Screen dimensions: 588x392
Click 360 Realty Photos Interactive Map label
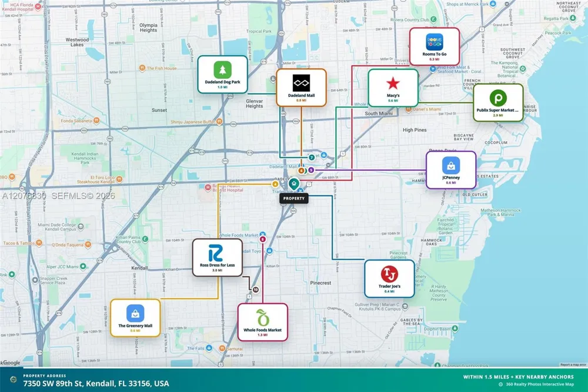point(540,384)
